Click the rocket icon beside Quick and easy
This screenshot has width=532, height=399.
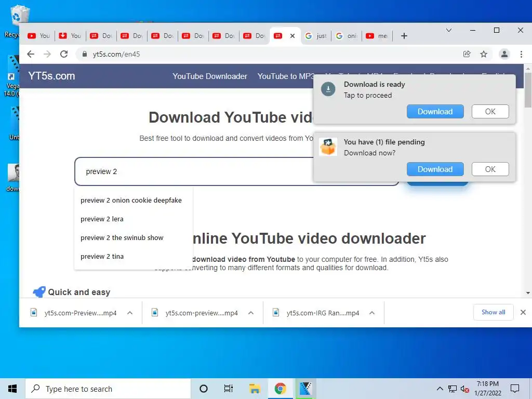pyautogui.click(x=39, y=292)
